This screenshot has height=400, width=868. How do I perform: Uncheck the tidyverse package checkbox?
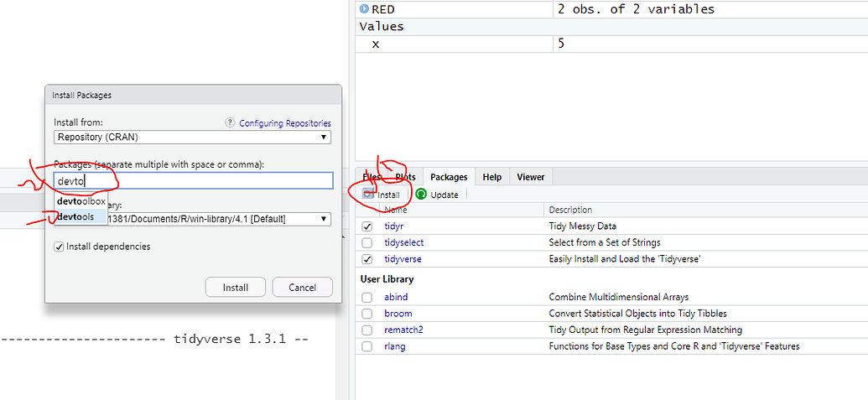(x=367, y=259)
